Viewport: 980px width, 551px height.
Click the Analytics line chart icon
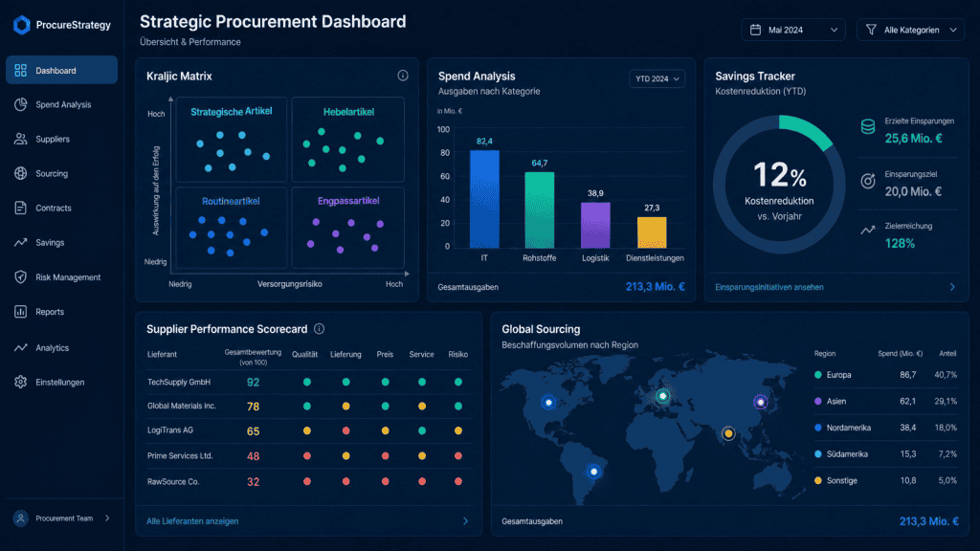[21, 347]
